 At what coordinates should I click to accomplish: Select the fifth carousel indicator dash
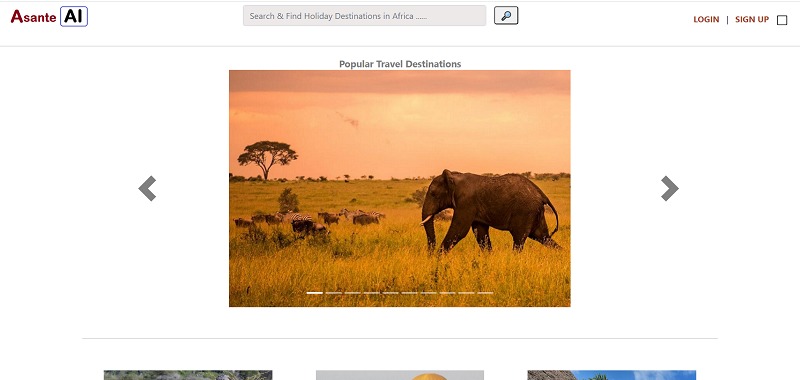coord(390,293)
